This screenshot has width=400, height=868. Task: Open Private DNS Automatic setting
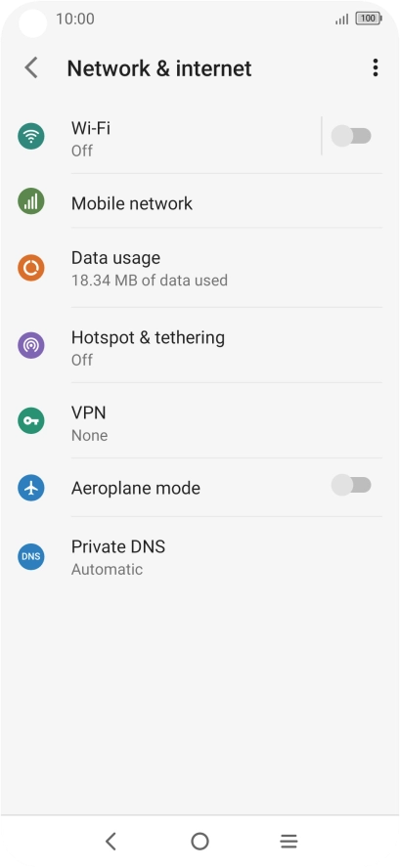200,557
